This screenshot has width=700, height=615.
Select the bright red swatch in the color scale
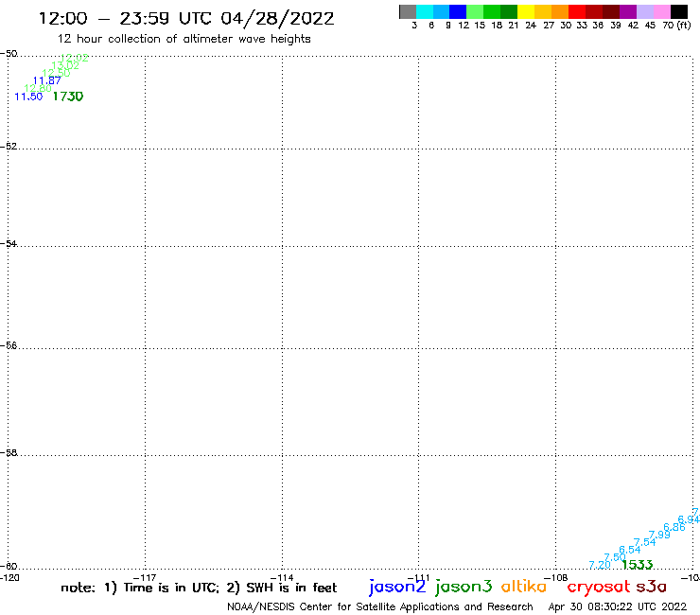coord(577,11)
